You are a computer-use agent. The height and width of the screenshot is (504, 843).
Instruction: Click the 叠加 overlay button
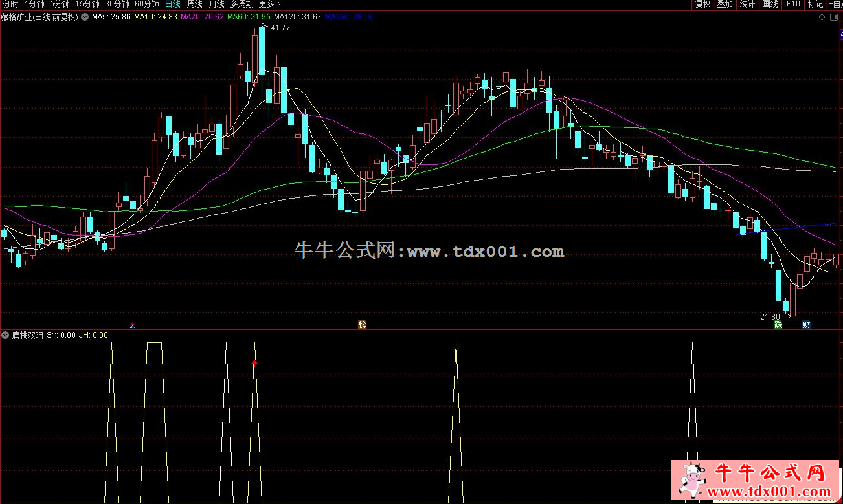(x=725, y=4)
